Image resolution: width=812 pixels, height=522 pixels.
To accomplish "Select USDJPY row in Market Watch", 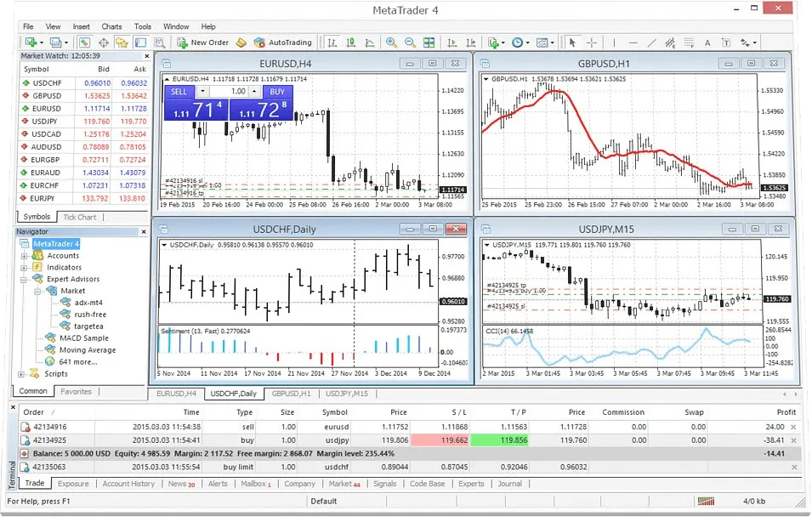I will click(x=84, y=122).
